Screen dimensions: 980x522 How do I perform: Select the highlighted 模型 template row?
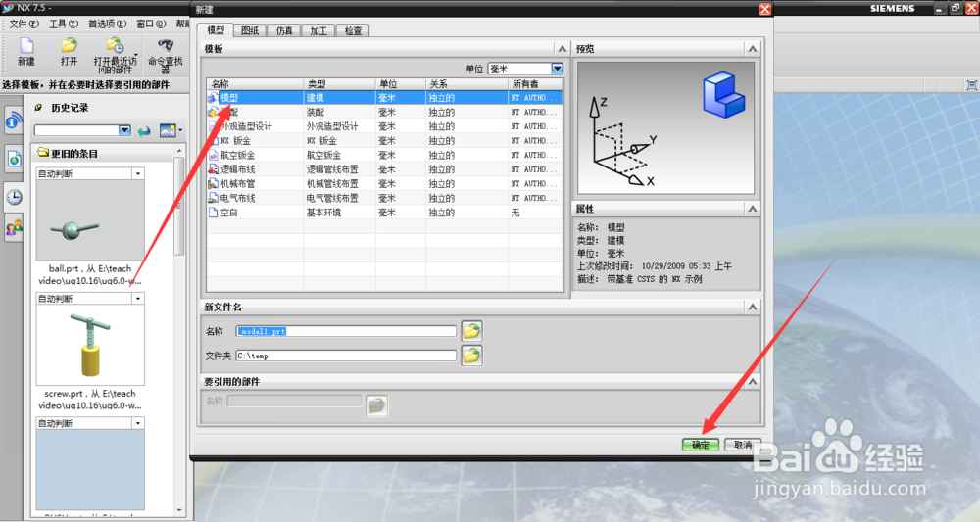384,97
